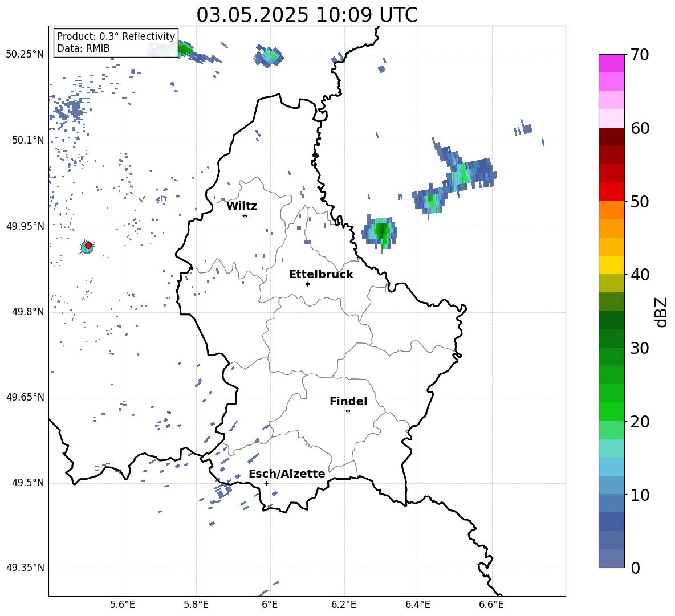Screen dimensions: 675x616
Task: Click the 30 colorbar tick value
Action: [640, 348]
